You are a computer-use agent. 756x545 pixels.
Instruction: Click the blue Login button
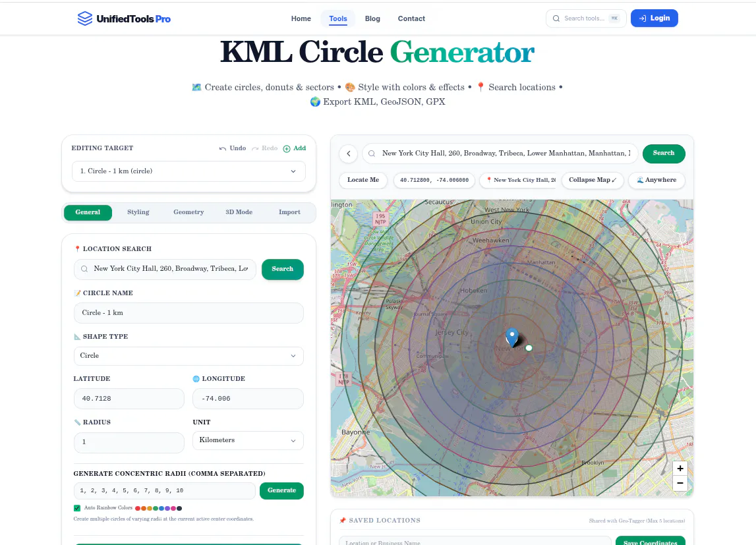pyautogui.click(x=654, y=18)
